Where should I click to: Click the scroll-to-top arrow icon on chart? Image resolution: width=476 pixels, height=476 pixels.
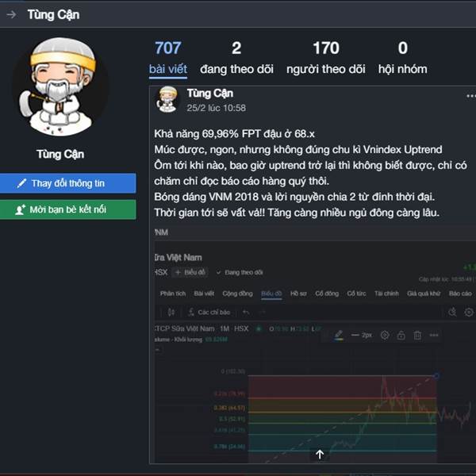320,455
